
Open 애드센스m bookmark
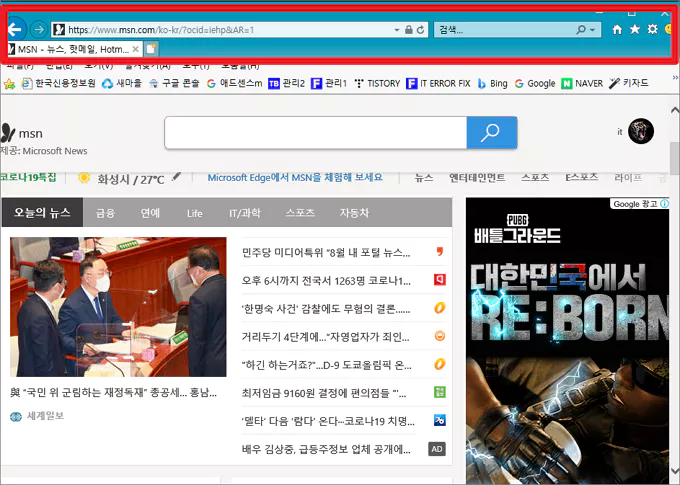tap(234, 83)
